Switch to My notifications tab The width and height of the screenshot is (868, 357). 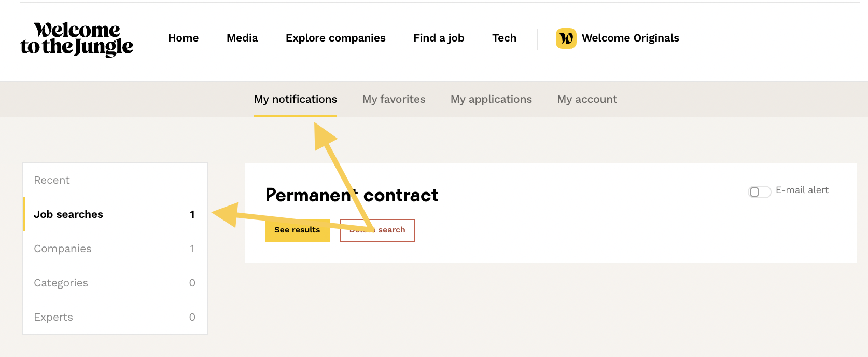tap(295, 99)
